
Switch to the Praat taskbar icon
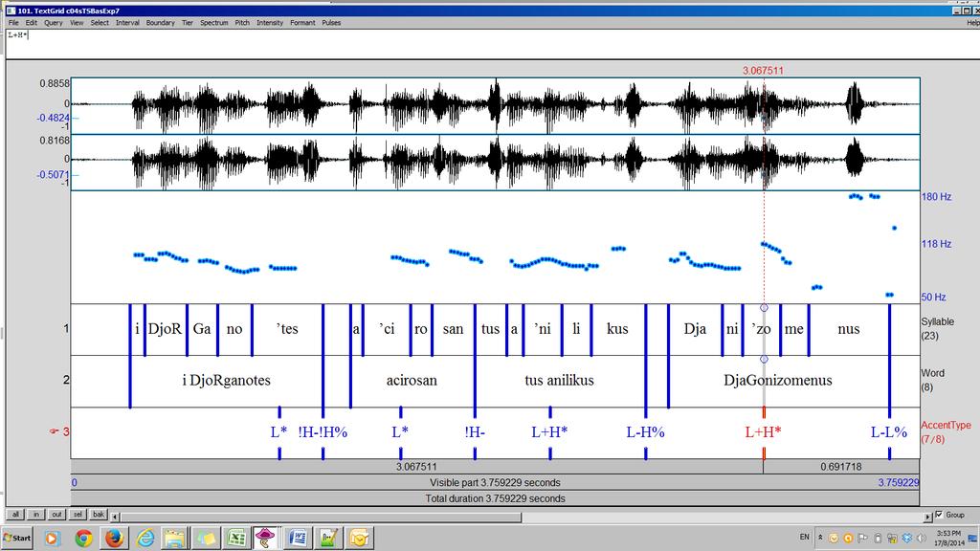point(266,538)
